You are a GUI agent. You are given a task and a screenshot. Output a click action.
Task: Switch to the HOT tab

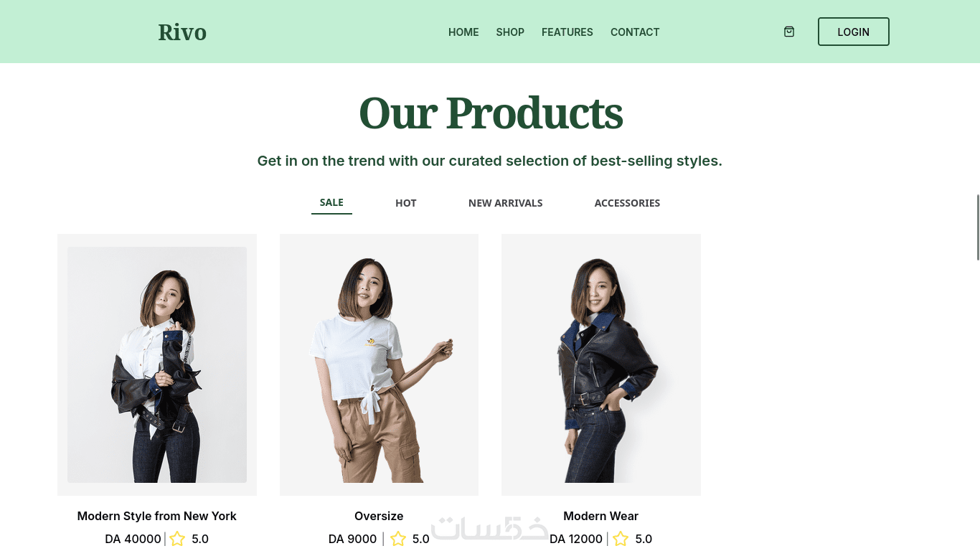coord(406,203)
